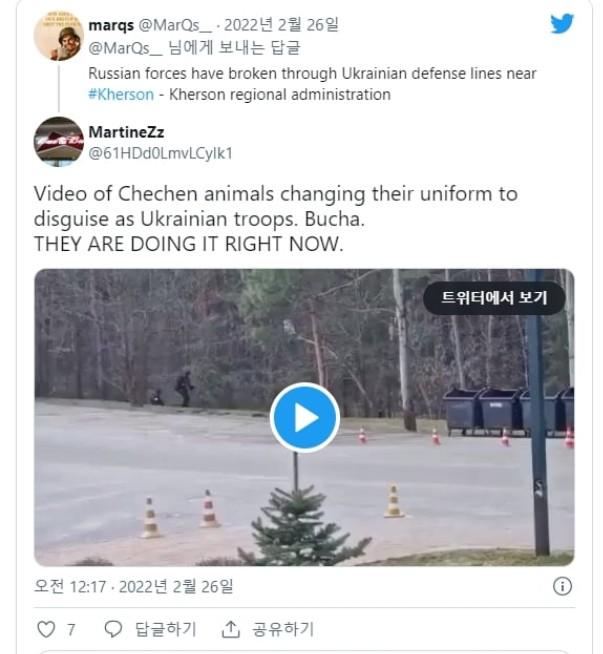Screen dimensions: 603x654
Task: Click the marqs display name
Action: [111, 25]
